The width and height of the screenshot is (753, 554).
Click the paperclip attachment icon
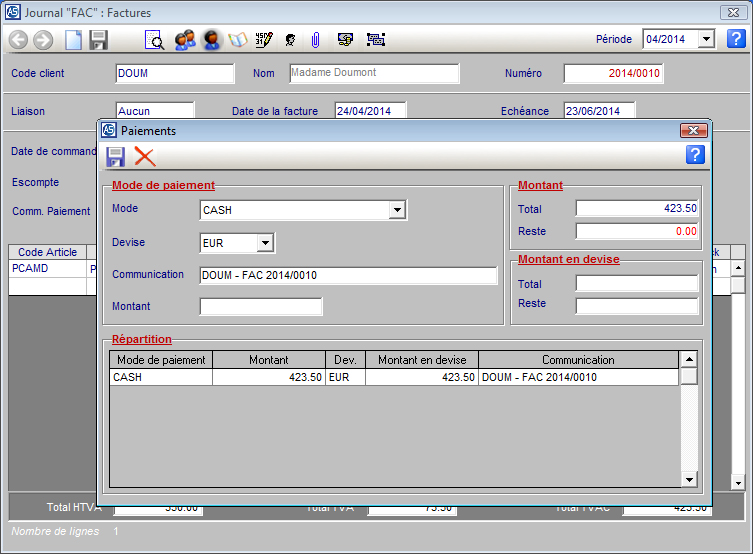click(x=314, y=40)
